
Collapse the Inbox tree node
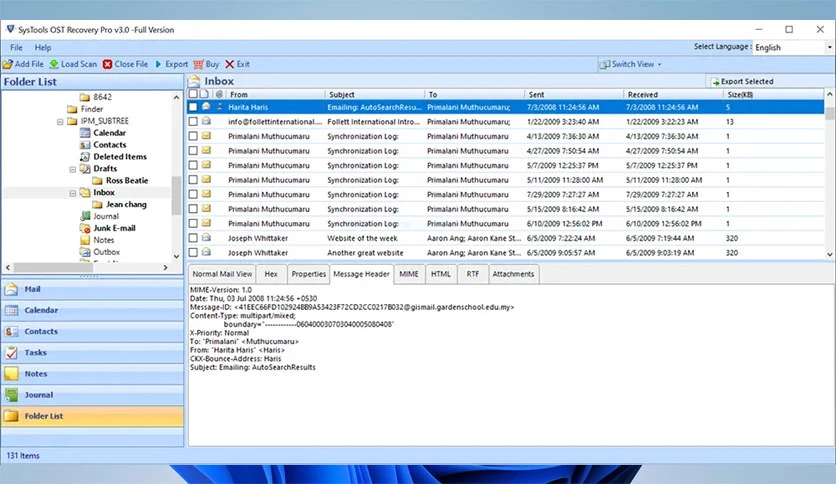73,193
